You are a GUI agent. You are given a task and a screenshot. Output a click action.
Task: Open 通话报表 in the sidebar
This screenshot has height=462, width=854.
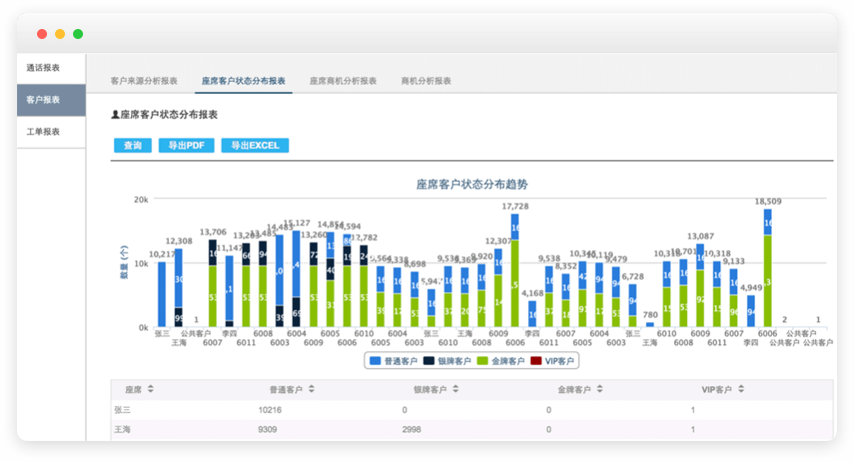point(44,68)
